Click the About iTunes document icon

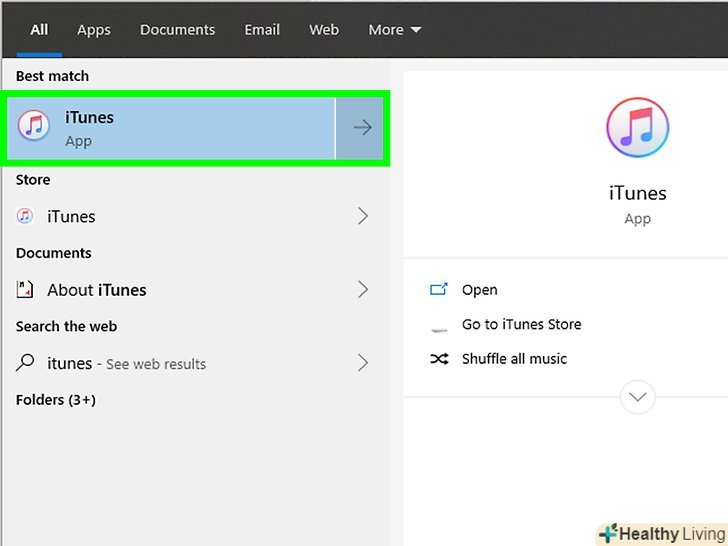coord(25,289)
